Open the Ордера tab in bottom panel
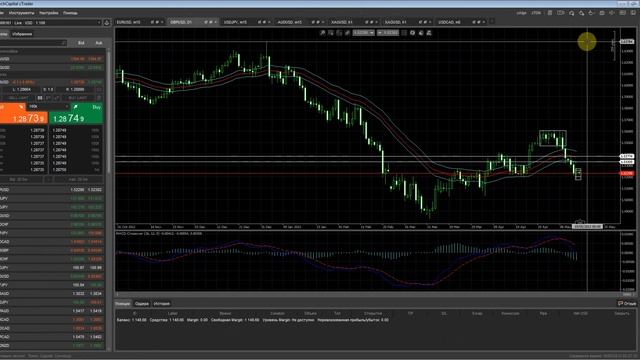The height and width of the screenshot is (360, 640). tap(142, 304)
